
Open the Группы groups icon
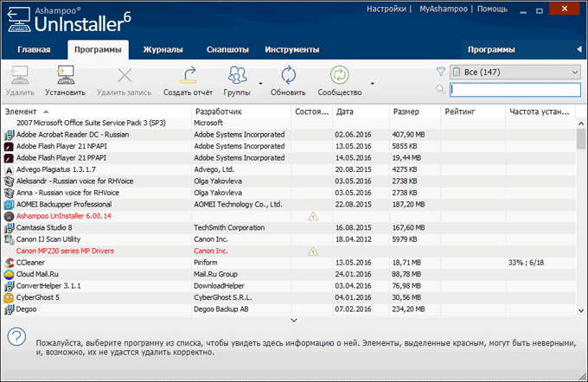[237, 75]
